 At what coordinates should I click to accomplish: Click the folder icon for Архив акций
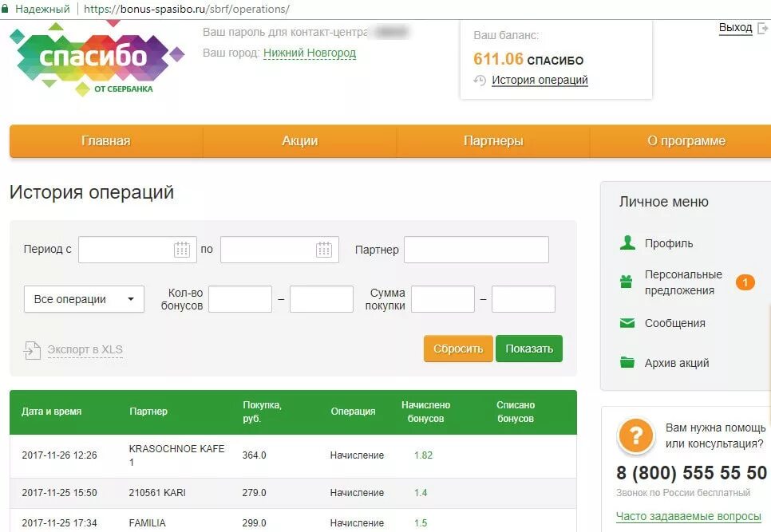(x=627, y=363)
